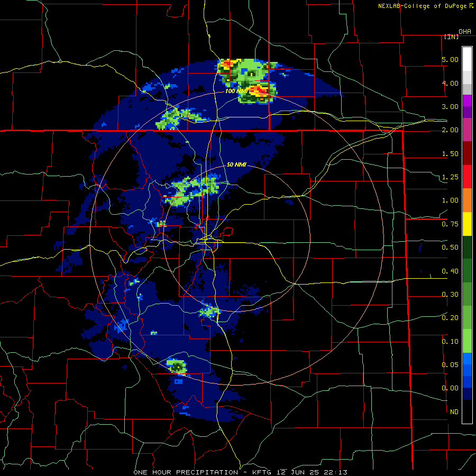Click the ONE HOUR PRECIPITATION KFTG title text
Viewport: 476px width, 476px height.
pos(240,472)
